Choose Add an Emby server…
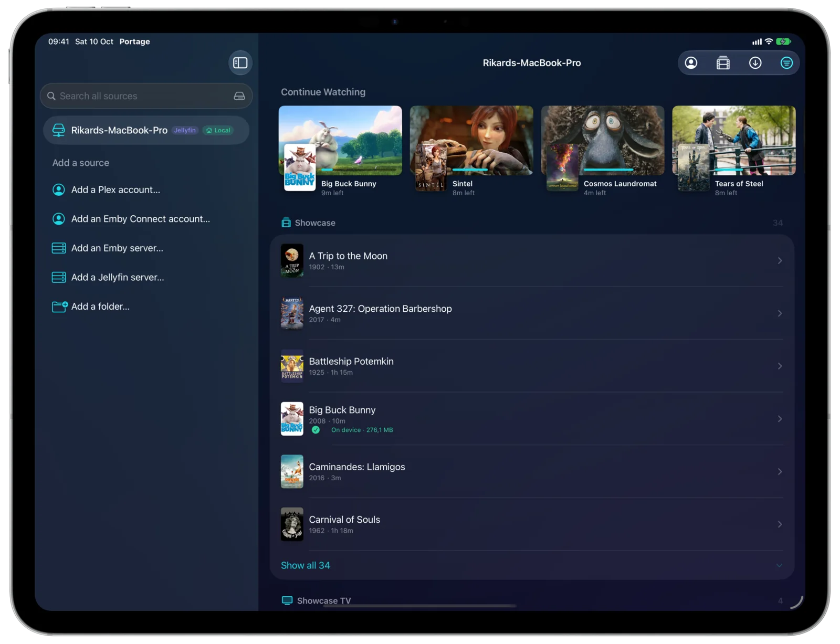The width and height of the screenshot is (840, 644). 117,248
